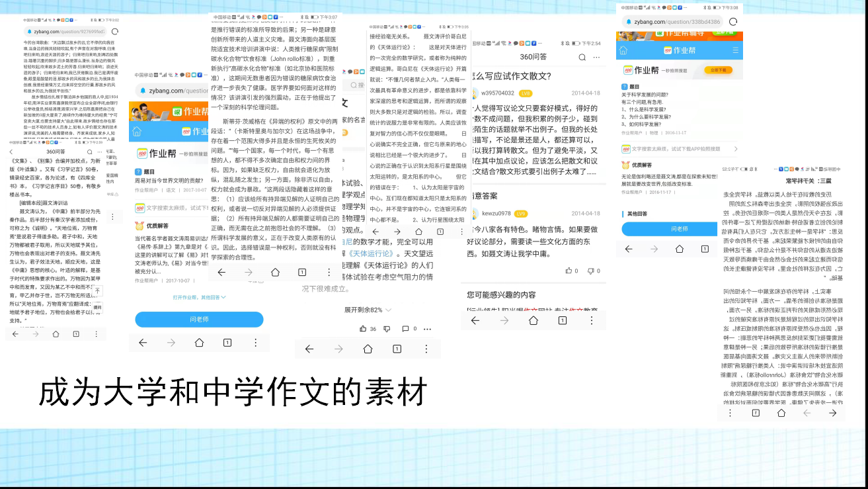
Task: Toggle thumbs-up on kewzu0978's answer
Action: click(x=569, y=271)
